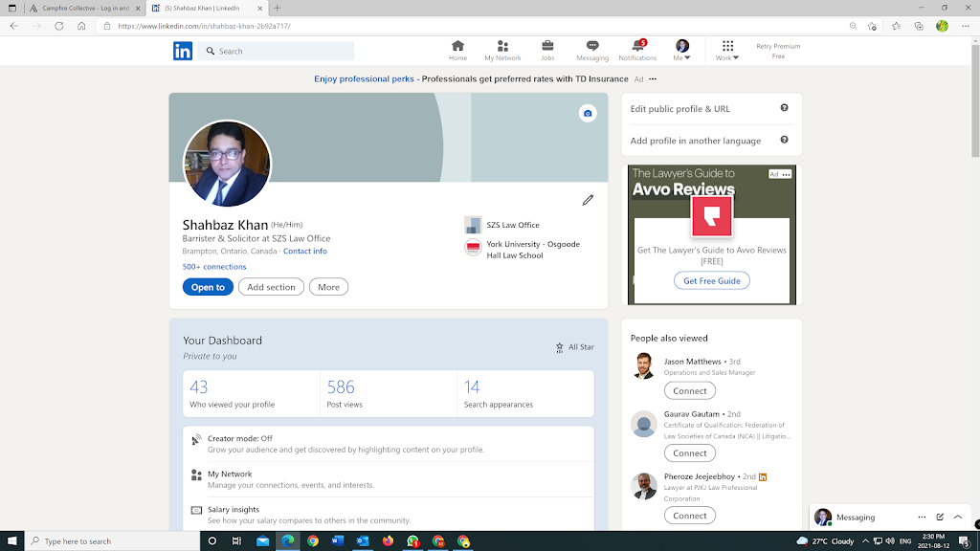Refresh the page using the browser reload icon
The height and width of the screenshot is (551, 980).
pos(58,26)
